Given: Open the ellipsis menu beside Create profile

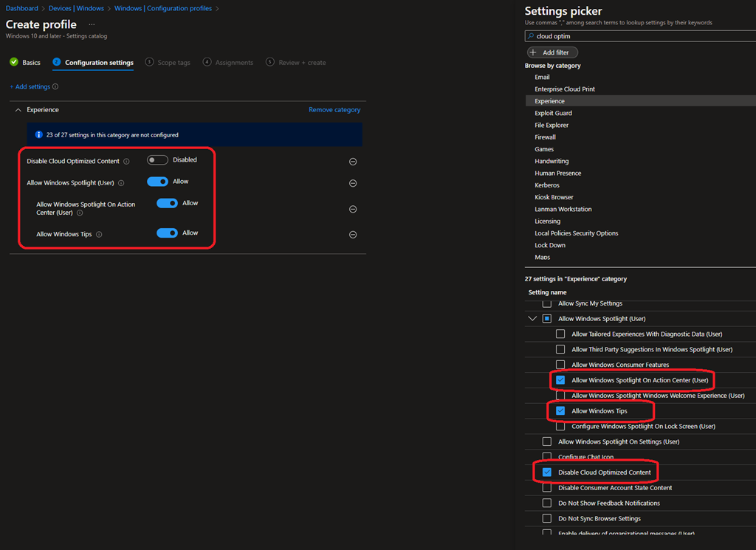Looking at the screenshot, I should tap(92, 25).
